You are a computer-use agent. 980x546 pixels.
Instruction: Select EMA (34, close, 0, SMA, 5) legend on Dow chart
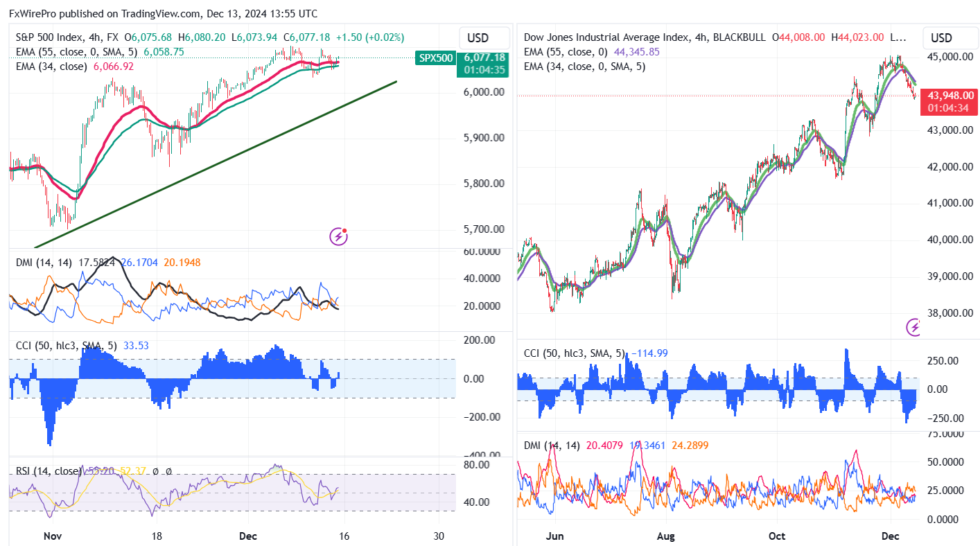(586, 67)
